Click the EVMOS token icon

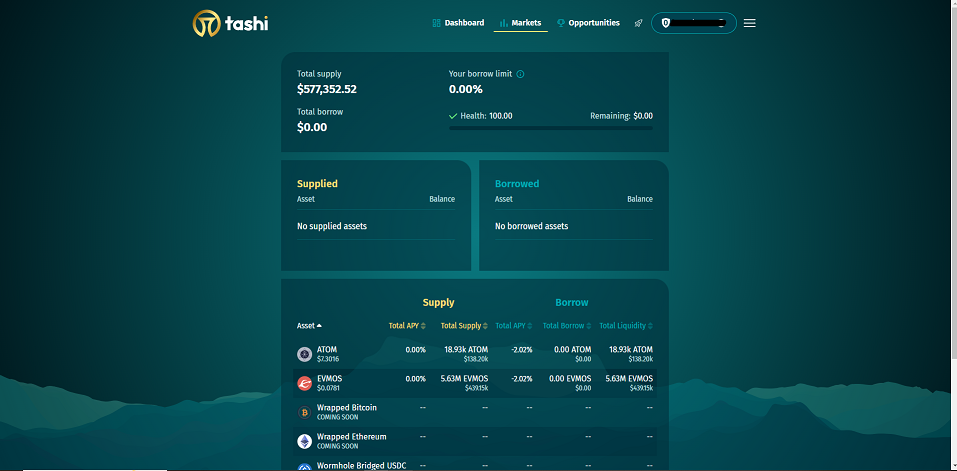click(304, 383)
